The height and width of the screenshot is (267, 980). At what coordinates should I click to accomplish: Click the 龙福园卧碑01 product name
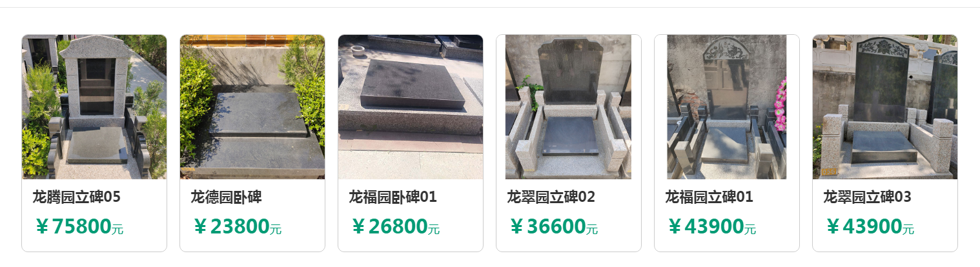pos(393,197)
